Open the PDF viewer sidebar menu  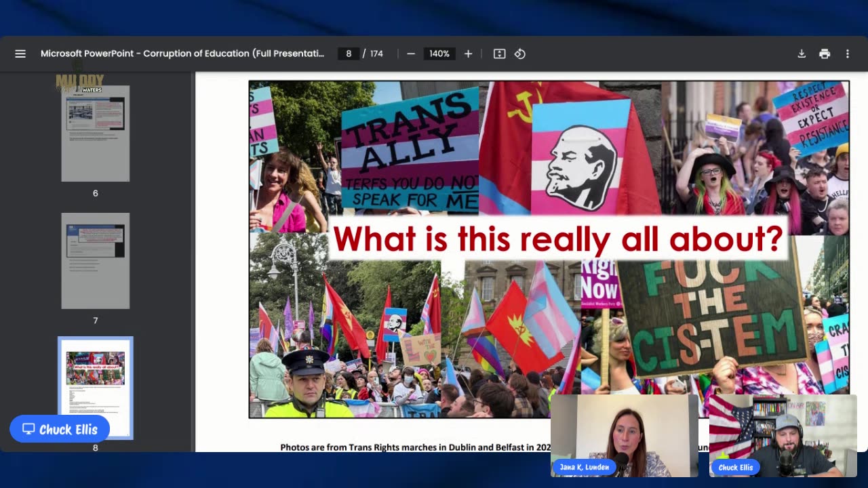pos(20,54)
